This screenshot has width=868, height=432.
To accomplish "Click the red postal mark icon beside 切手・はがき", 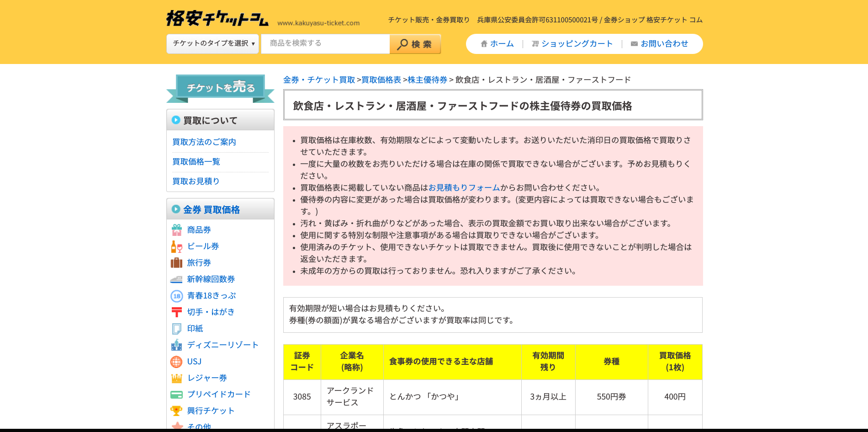I will pos(176,312).
